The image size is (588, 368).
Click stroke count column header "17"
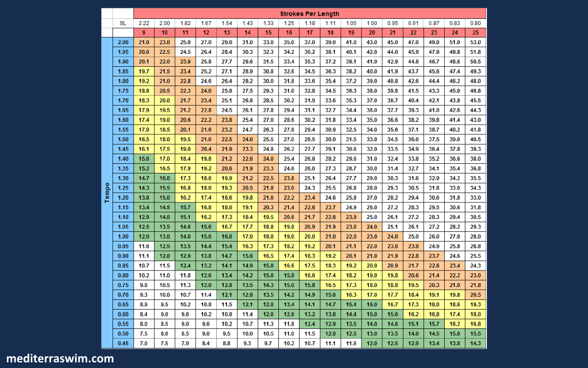[x=310, y=33]
